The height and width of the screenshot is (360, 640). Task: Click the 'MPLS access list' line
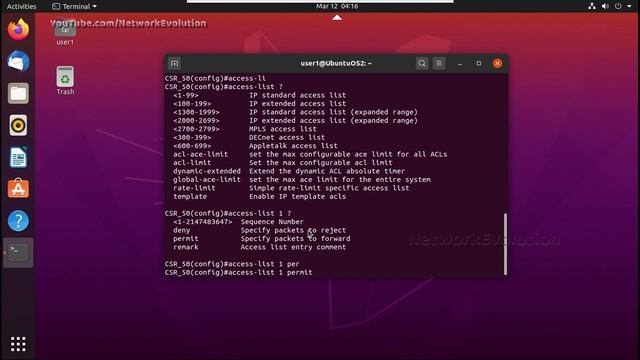245,129
